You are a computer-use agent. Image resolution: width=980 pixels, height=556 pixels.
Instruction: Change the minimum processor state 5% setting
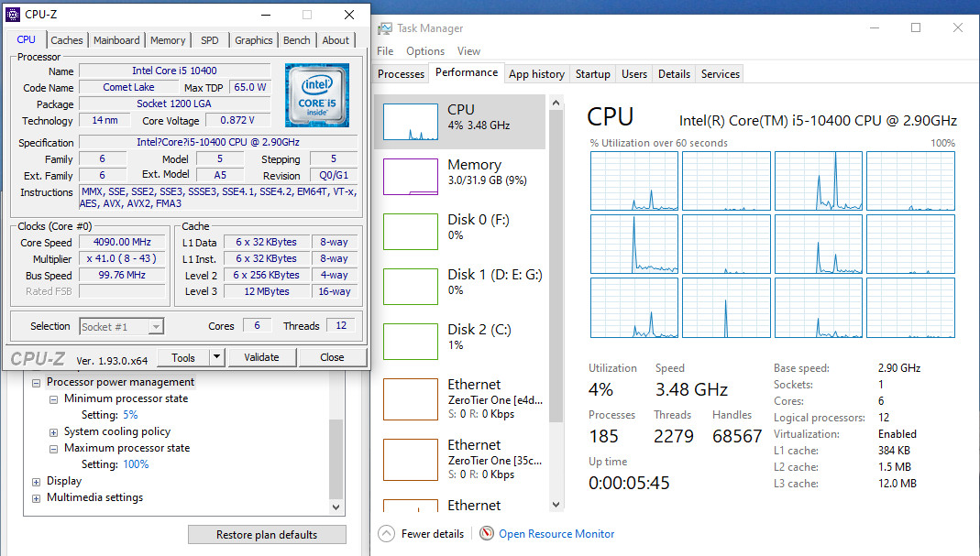(x=130, y=415)
